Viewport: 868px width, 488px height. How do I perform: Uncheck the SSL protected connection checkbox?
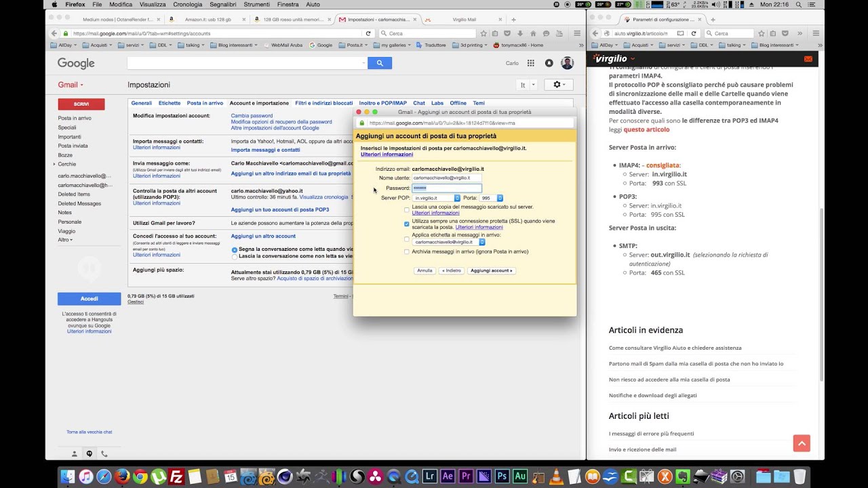pyautogui.click(x=407, y=224)
